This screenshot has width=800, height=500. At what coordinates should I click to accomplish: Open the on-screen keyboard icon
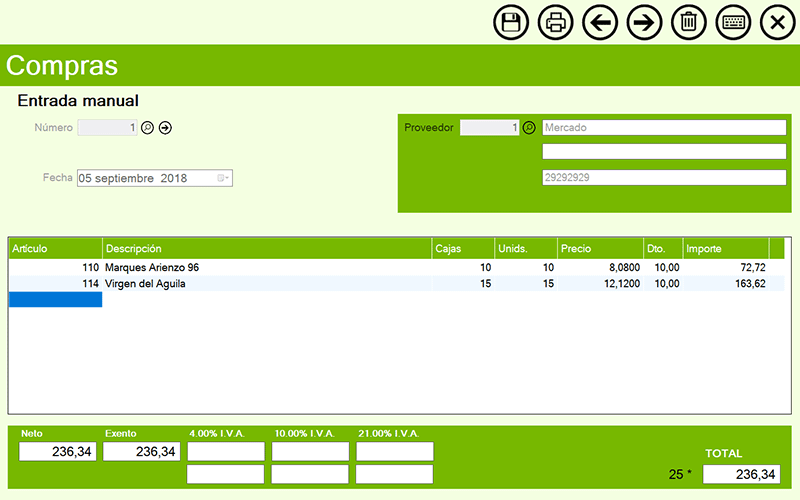734,22
